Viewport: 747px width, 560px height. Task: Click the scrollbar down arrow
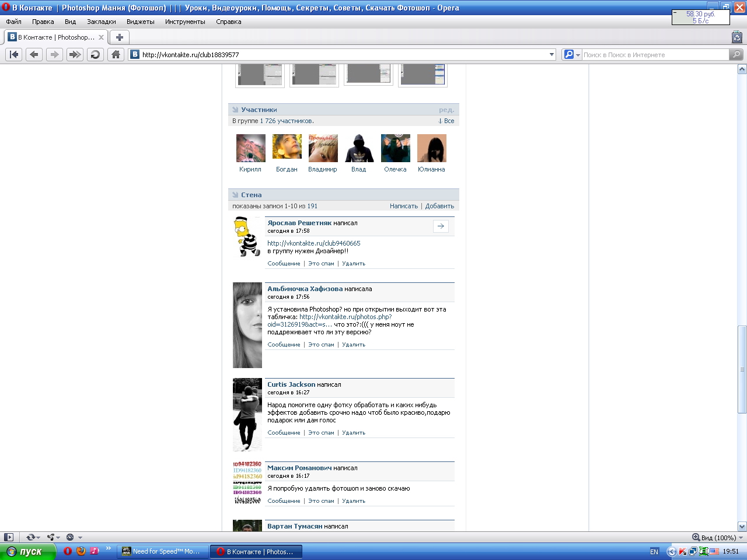pos(742,526)
